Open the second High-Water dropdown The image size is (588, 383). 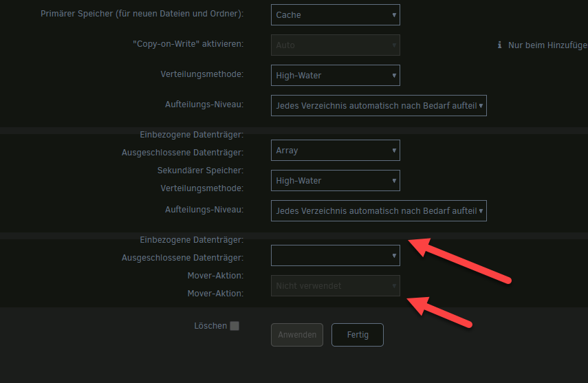tap(335, 180)
